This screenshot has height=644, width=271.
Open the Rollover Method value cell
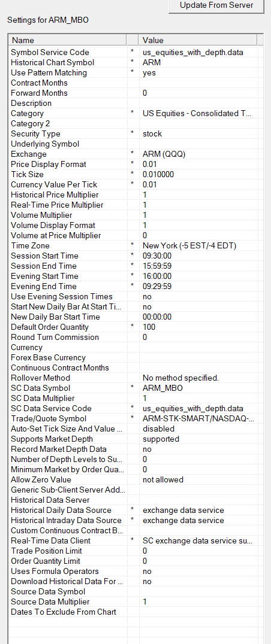pos(198,378)
